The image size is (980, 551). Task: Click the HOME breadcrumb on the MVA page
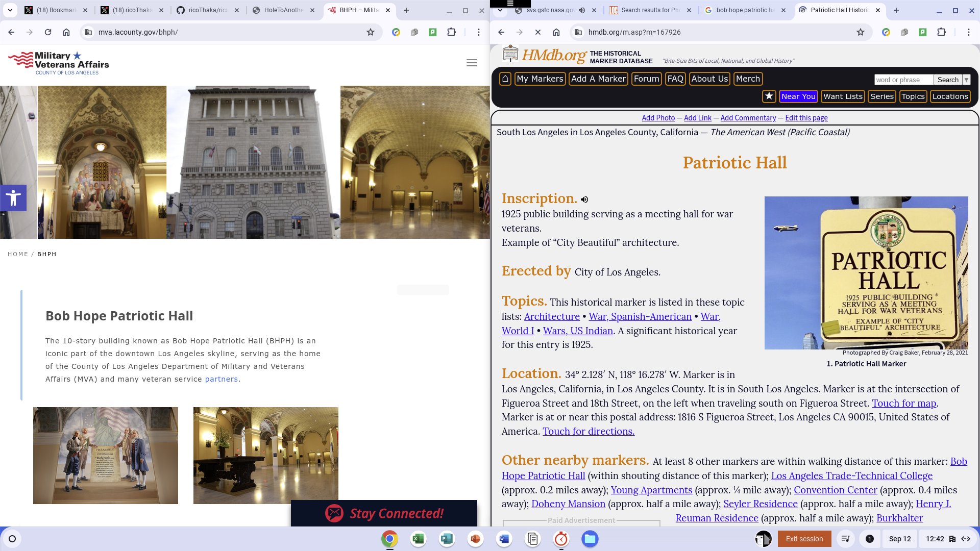[x=18, y=254]
